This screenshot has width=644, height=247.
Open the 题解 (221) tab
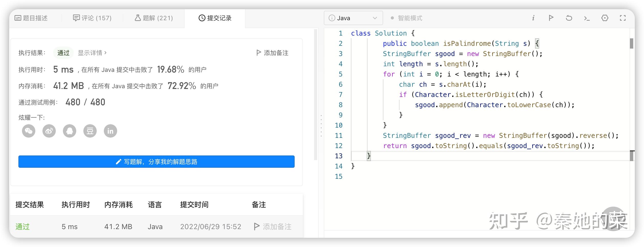tap(153, 18)
